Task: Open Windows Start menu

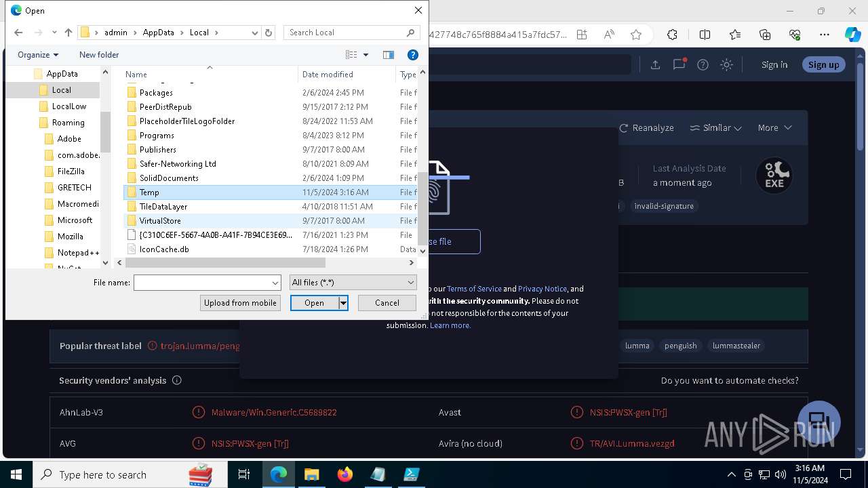Action: coord(16,474)
